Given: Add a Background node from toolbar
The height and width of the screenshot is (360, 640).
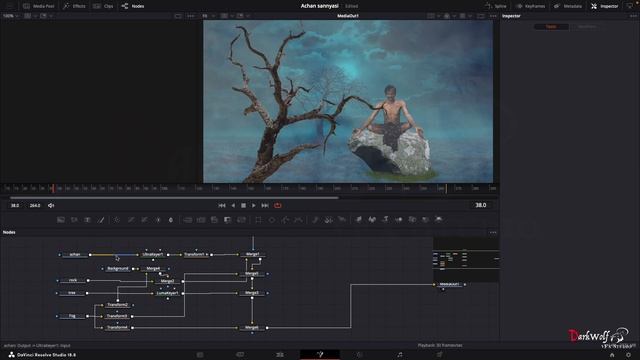Looking at the screenshot, I should tap(61, 220).
